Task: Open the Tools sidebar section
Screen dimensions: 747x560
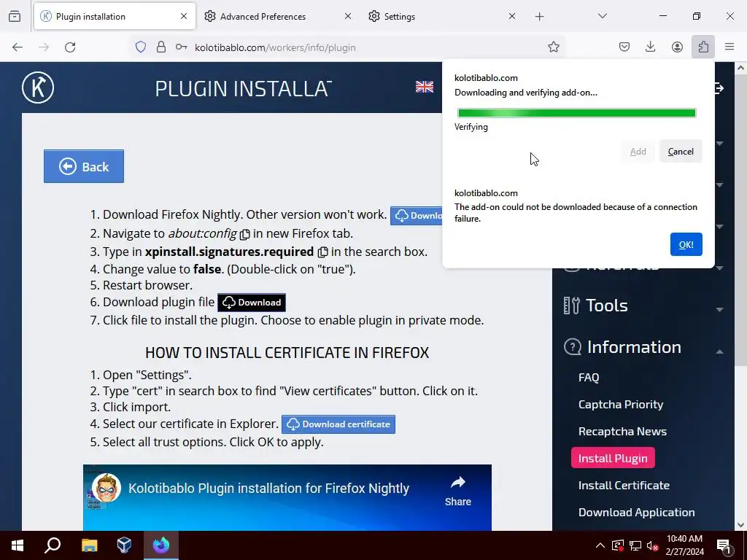Action: [606, 306]
